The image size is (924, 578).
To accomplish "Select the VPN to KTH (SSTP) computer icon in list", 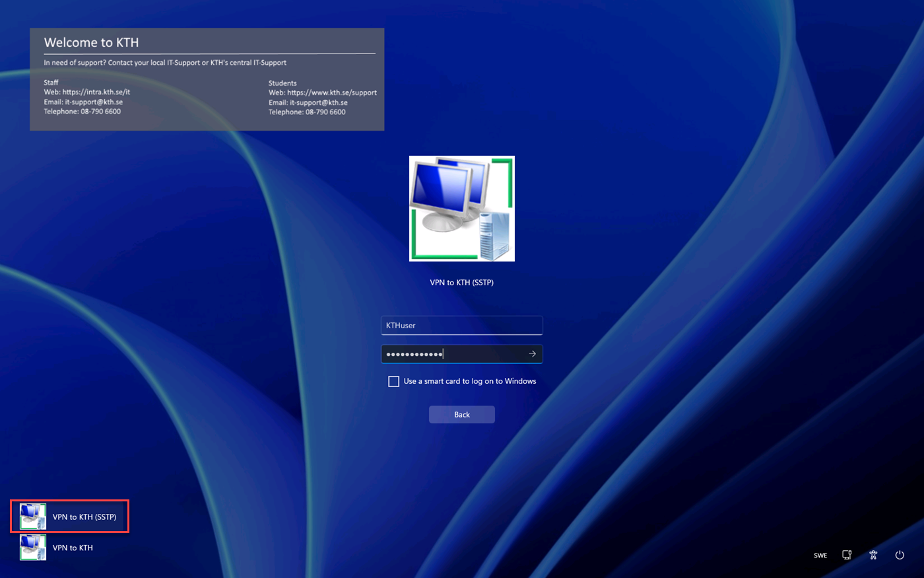I will click(x=33, y=517).
